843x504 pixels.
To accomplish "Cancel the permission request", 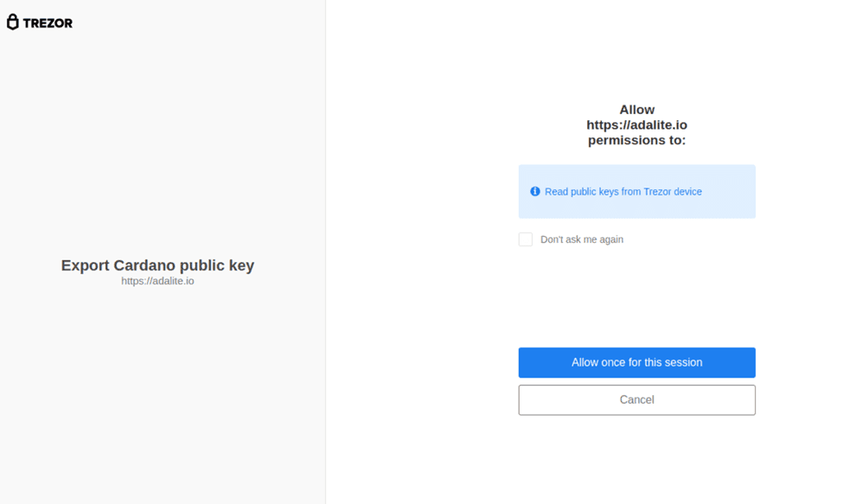I will [636, 399].
